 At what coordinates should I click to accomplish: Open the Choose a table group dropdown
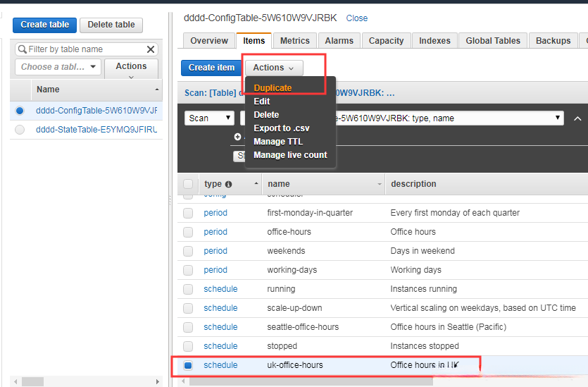(x=58, y=67)
